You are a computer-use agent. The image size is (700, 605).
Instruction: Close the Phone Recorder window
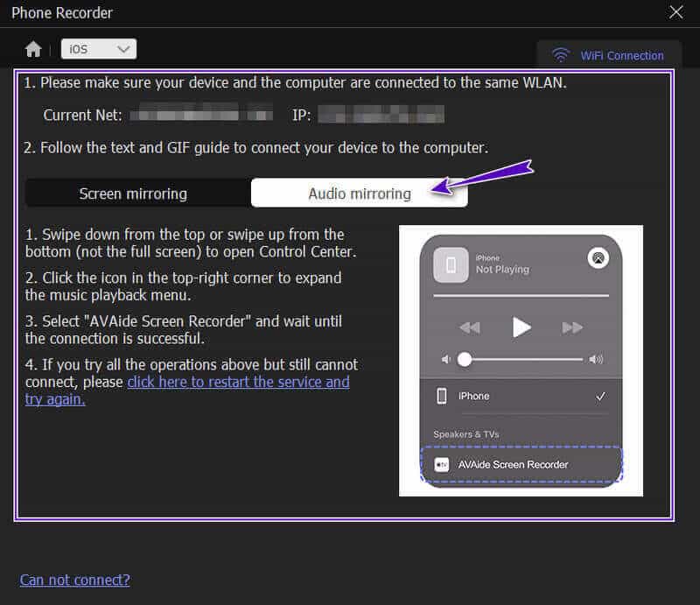point(675,12)
